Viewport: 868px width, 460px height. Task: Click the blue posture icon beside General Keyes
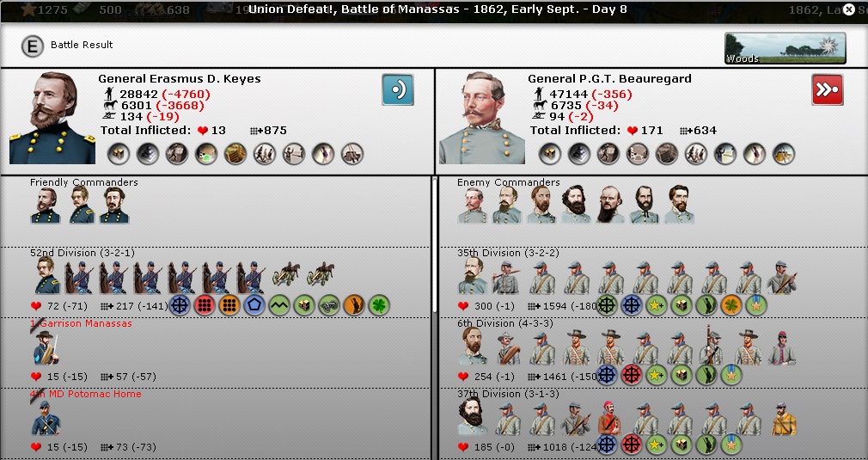(x=397, y=89)
